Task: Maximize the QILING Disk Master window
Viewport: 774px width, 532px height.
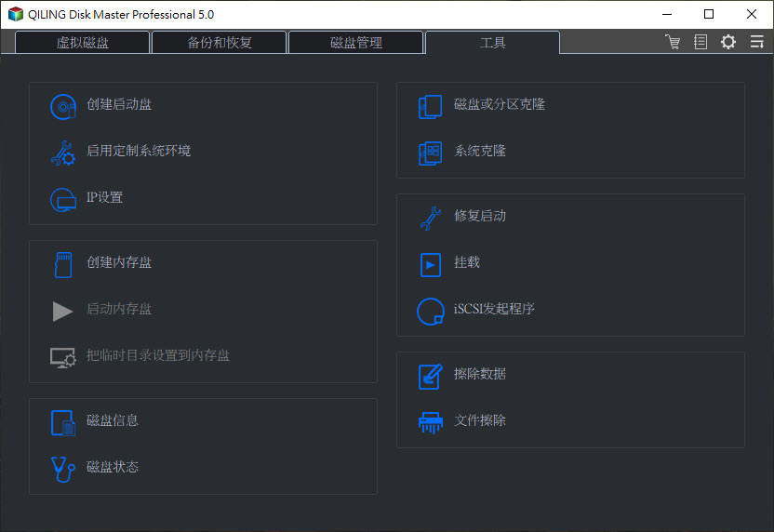Action: click(x=709, y=14)
